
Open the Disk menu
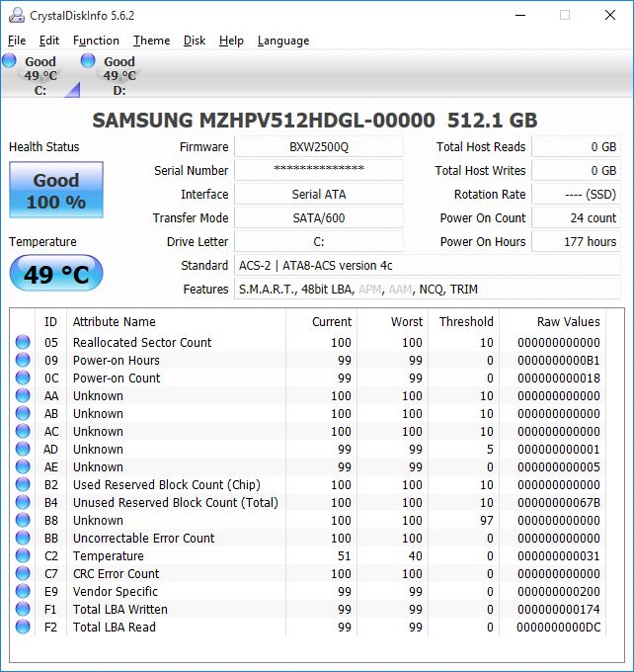(x=195, y=41)
